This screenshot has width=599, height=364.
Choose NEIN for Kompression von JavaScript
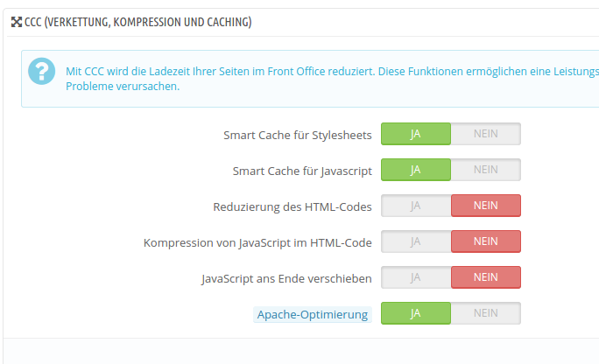pos(486,241)
